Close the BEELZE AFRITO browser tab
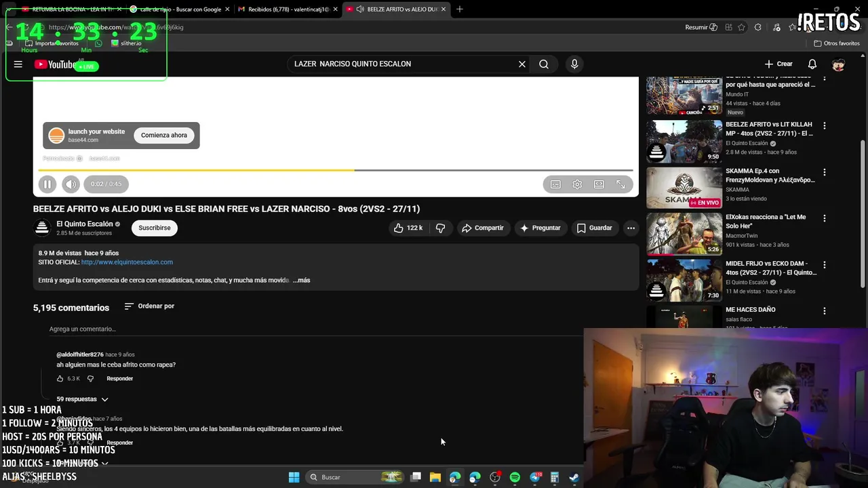The width and height of the screenshot is (868, 488). coord(443,9)
